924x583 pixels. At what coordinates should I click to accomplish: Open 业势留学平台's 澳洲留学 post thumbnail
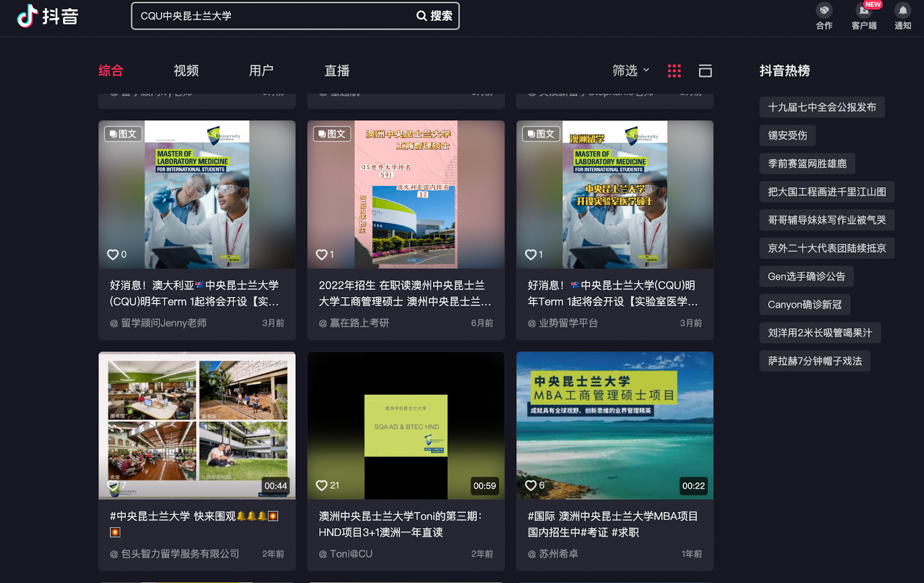[615, 194]
